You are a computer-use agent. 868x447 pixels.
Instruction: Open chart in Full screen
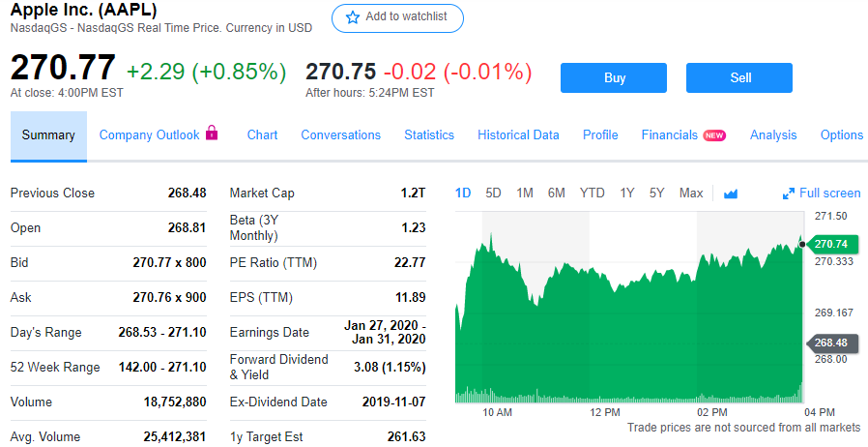click(x=822, y=194)
